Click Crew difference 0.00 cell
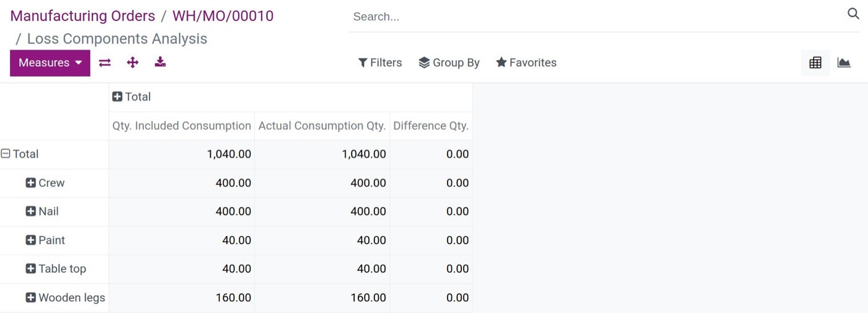 [x=431, y=183]
